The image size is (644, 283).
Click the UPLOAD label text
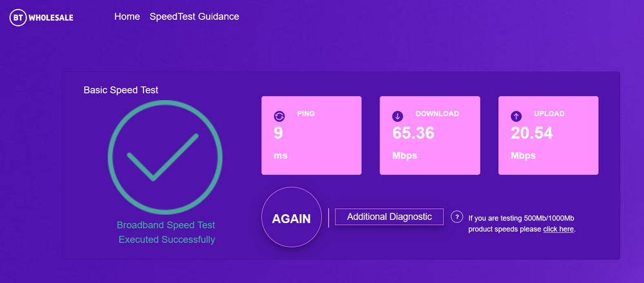pyautogui.click(x=549, y=113)
